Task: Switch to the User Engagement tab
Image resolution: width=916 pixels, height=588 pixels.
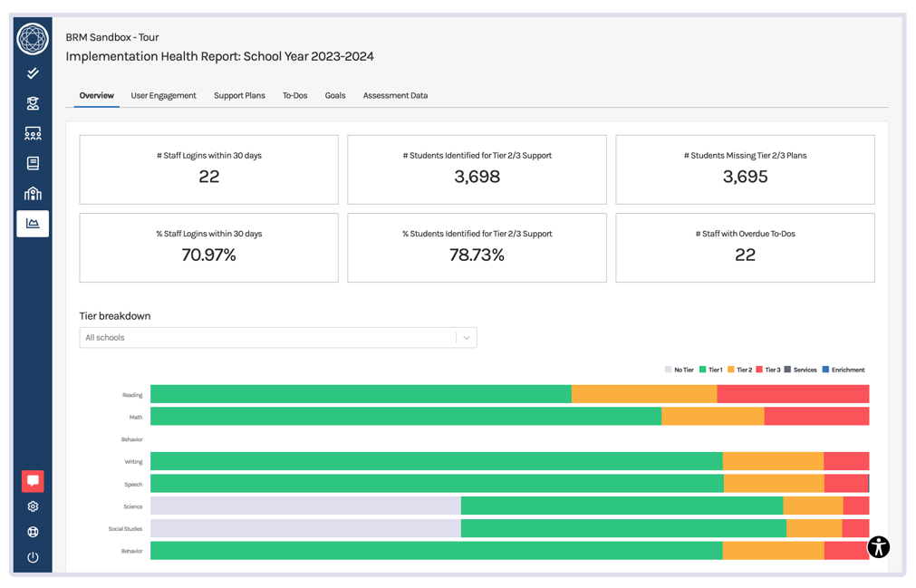Action: [164, 95]
